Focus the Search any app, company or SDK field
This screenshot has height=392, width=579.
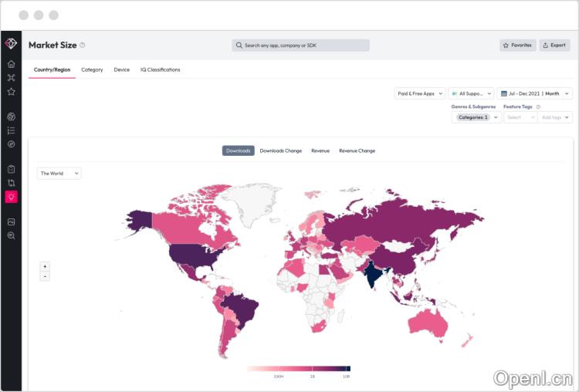click(300, 46)
